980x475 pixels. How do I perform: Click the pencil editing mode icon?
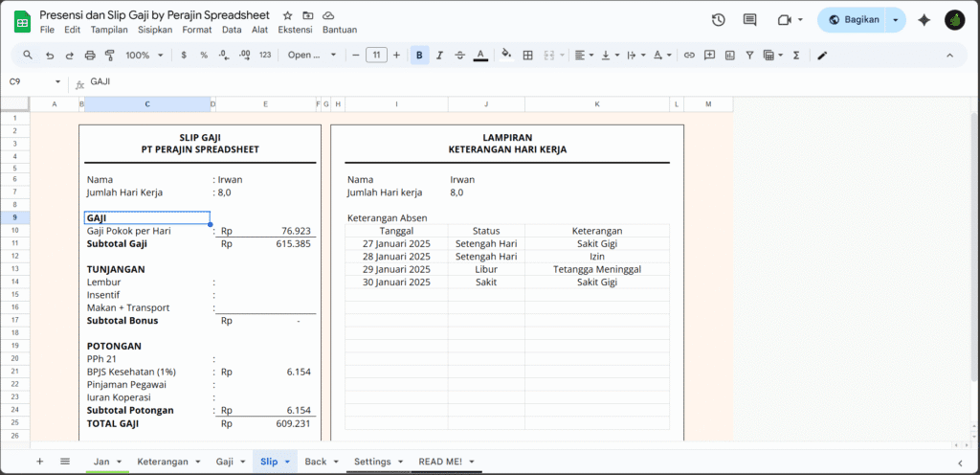coord(822,55)
